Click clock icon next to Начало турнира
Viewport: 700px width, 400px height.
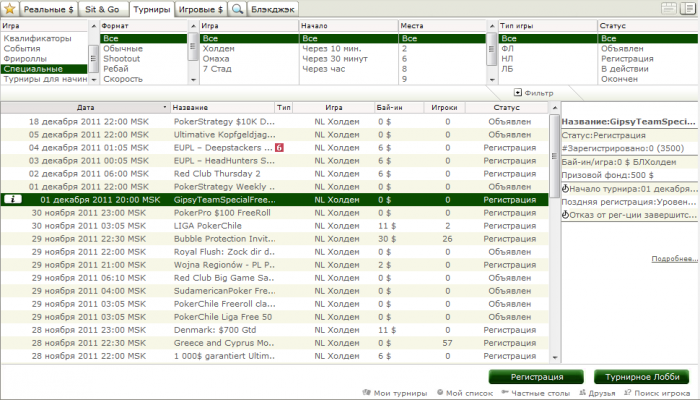(565, 189)
